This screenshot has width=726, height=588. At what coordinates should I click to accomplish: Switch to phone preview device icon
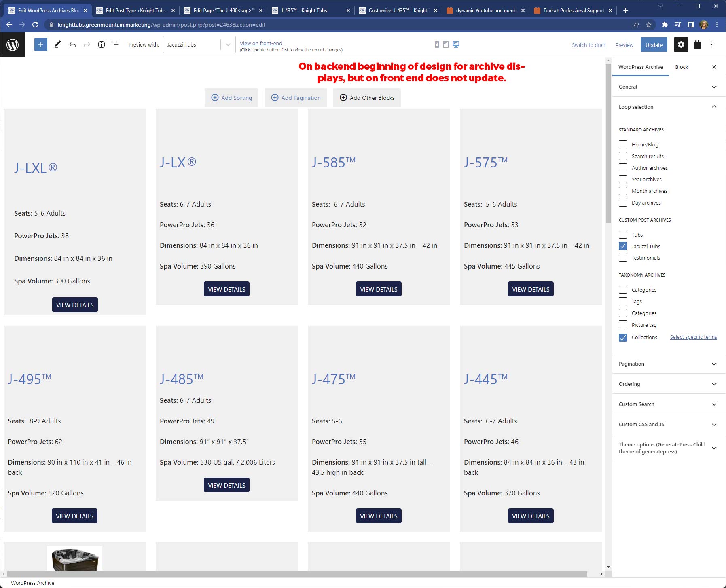(x=437, y=44)
